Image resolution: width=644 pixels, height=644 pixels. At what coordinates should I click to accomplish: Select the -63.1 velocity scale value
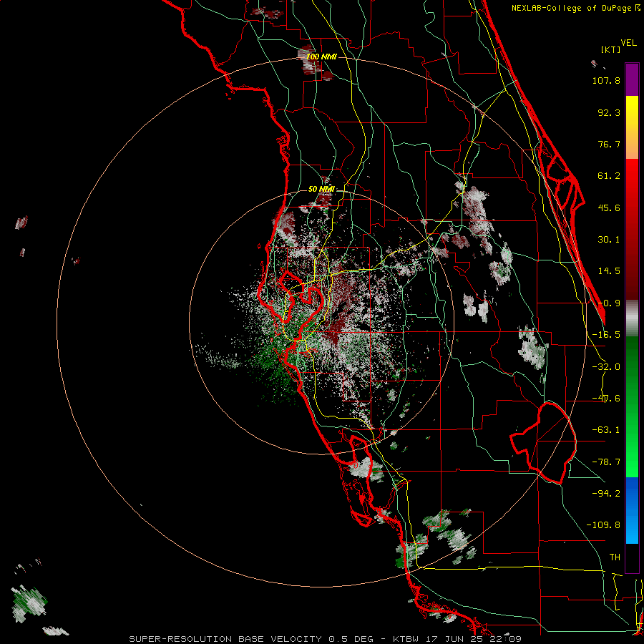pyautogui.click(x=606, y=430)
